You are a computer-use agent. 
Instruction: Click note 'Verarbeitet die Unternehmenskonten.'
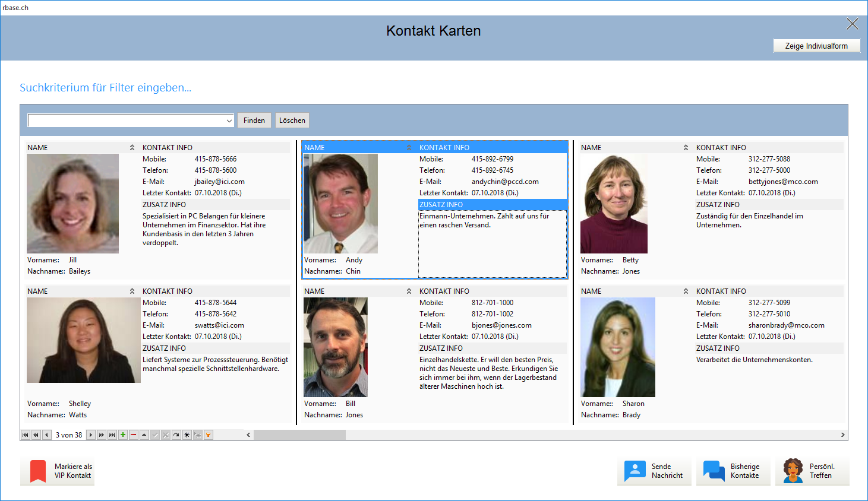[x=755, y=360]
